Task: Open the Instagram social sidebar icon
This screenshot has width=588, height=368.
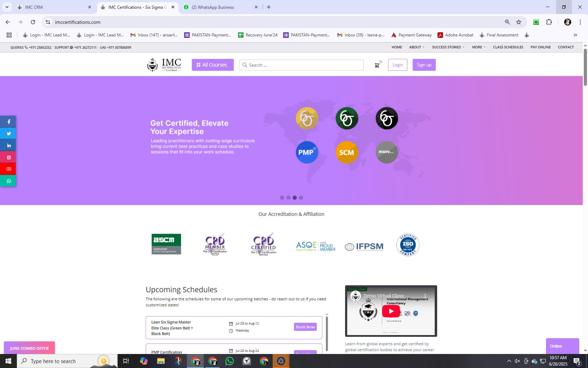Action: [x=8, y=157]
